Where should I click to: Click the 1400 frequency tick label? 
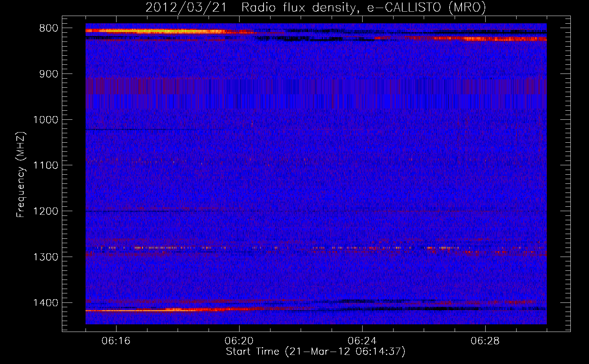pos(46,303)
